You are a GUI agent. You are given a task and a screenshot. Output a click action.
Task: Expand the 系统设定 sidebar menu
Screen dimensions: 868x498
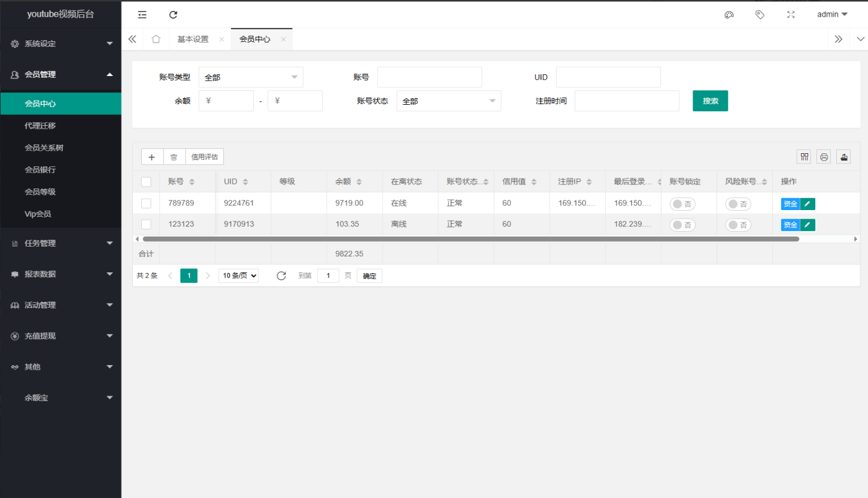coord(60,44)
